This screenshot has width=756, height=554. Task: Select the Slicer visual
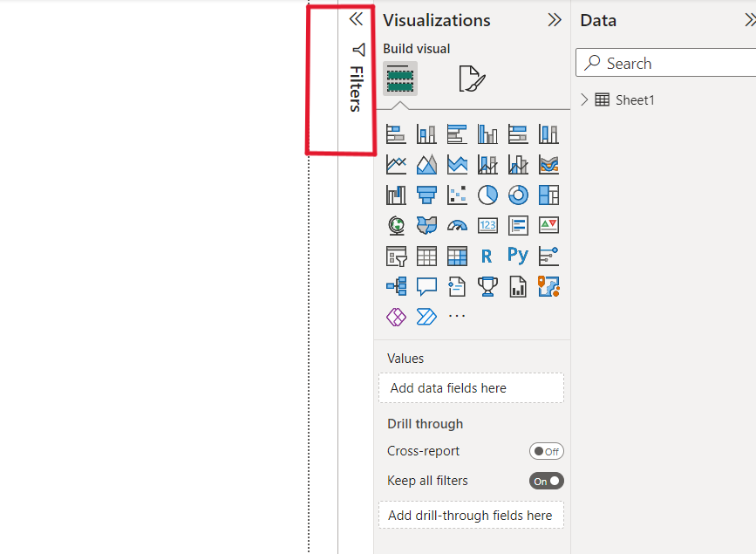pyautogui.click(x=396, y=256)
